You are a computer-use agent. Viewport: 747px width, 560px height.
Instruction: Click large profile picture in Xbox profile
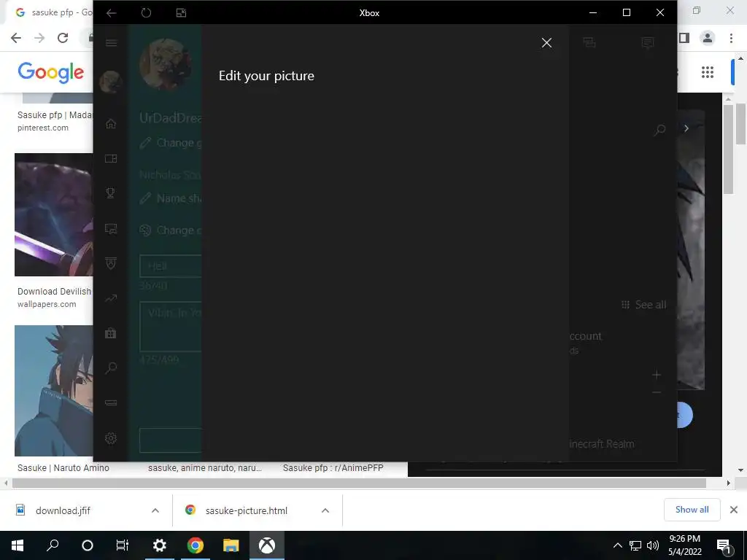point(166,64)
